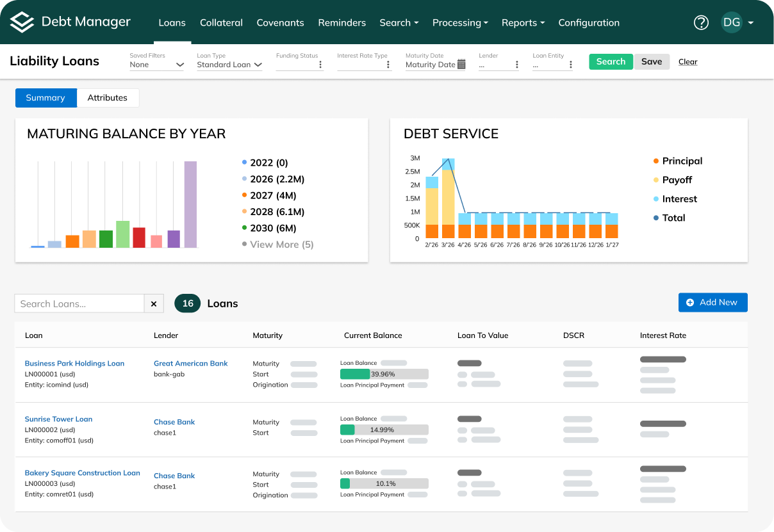Click the green Search button
Image resolution: width=774 pixels, height=532 pixels.
(x=611, y=61)
